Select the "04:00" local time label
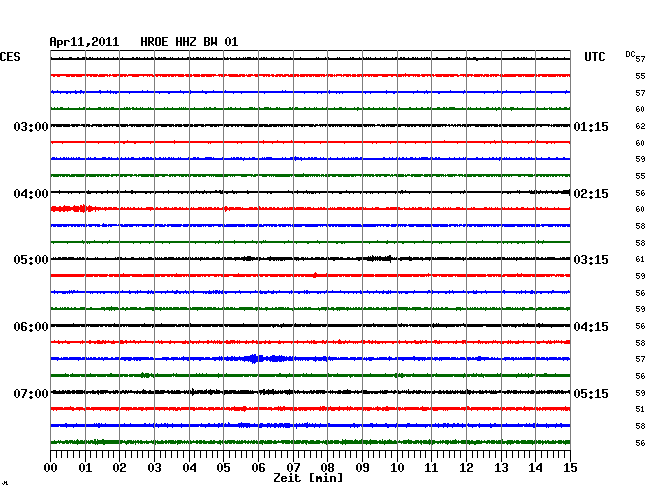This screenshot has width=650, height=494. [31, 194]
